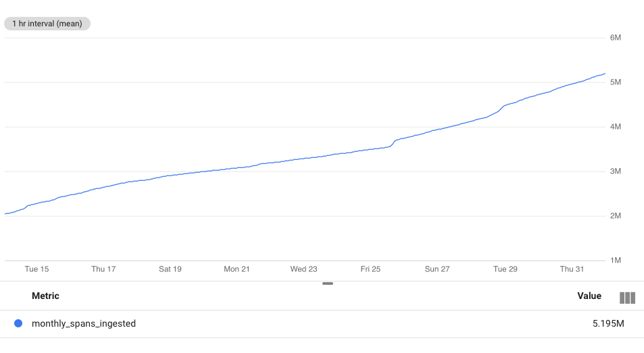Sort by the Value column header

pos(589,296)
